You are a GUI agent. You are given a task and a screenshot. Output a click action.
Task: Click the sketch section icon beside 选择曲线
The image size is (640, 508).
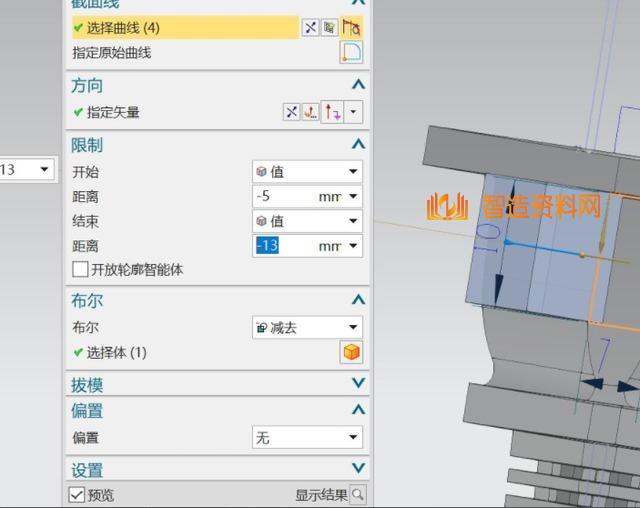310,28
